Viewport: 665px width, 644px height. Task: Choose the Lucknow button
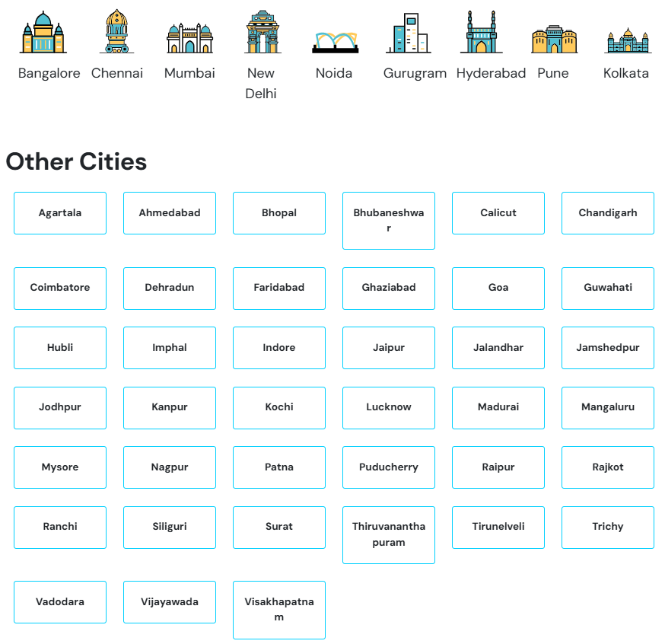point(389,408)
